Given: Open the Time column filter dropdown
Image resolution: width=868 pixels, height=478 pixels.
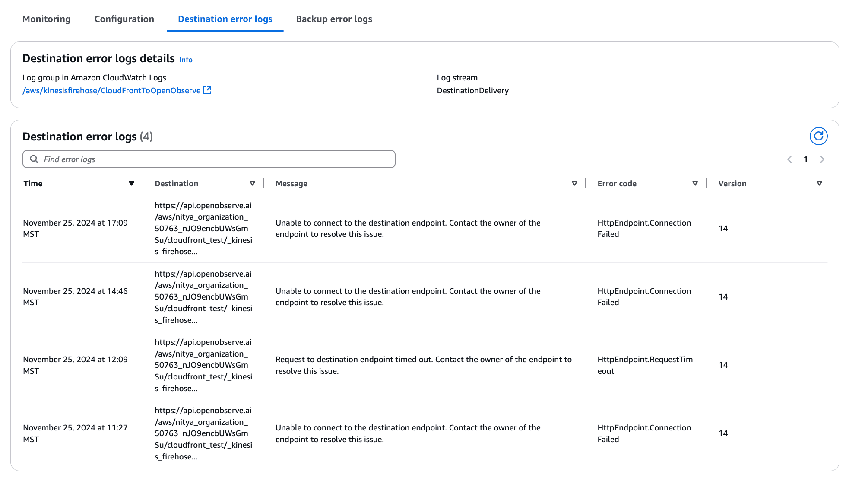Looking at the screenshot, I should pyautogui.click(x=132, y=183).
